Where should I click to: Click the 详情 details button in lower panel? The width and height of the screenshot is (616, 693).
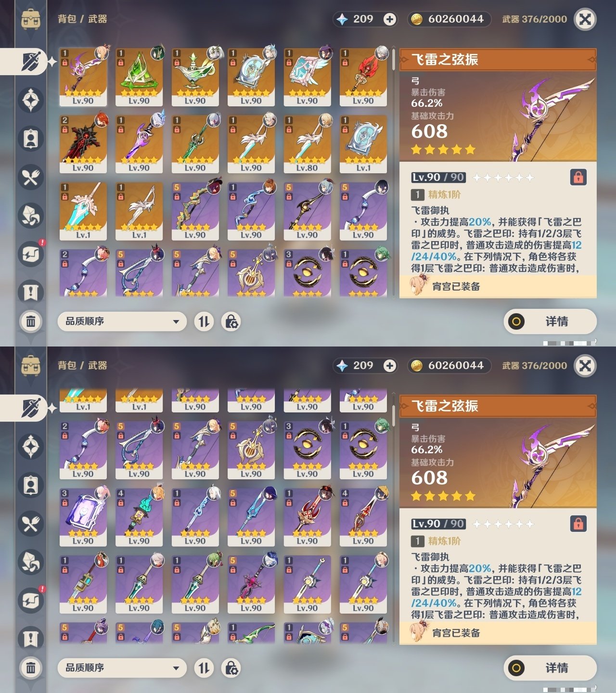(550, 668)
